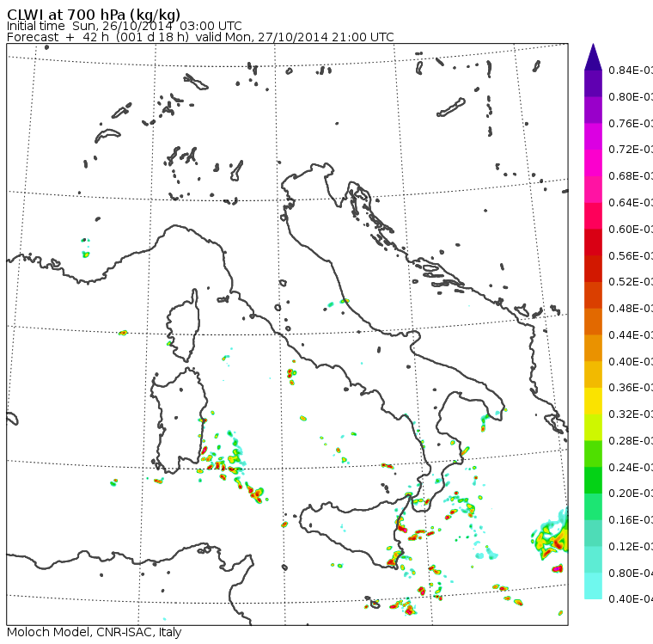Click the "Moloch Model, CNR-ISAC, Italy" credit text
Viewport: 653px width, 644px height.
95,632
